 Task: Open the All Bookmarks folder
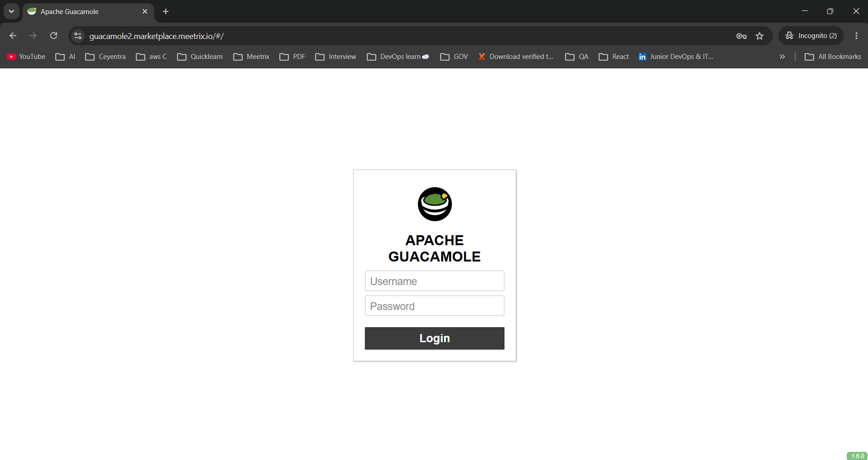(833, 57)
